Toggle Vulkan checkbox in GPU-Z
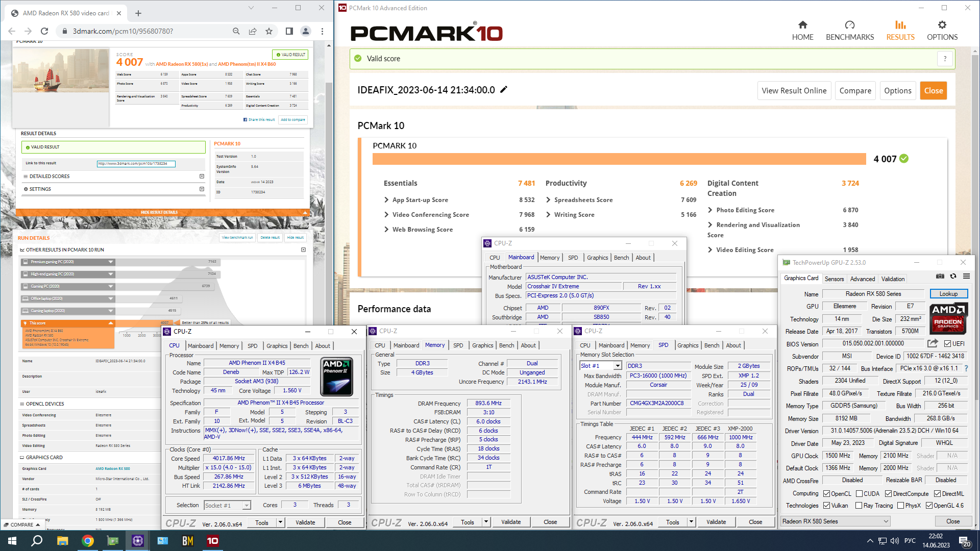Viewport: 980px width, 551px height. [x=827, y=506]
